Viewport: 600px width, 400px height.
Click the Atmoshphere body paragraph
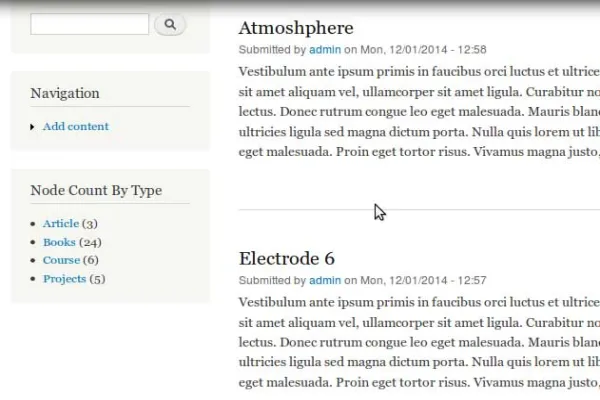pyautogui.click(x=419, y=111)
